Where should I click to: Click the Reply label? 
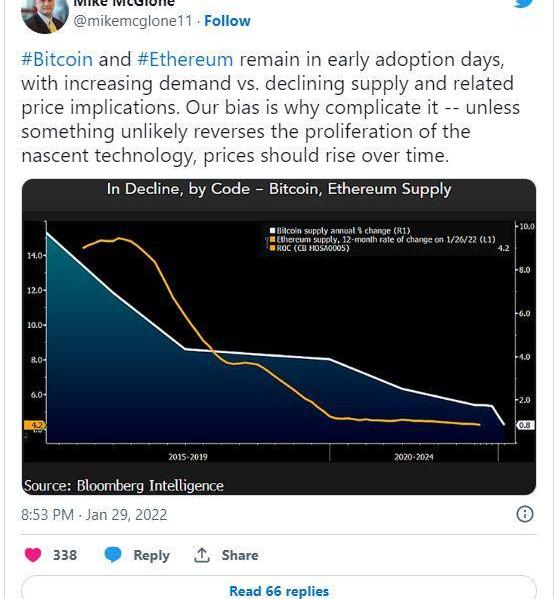point(151,555)
